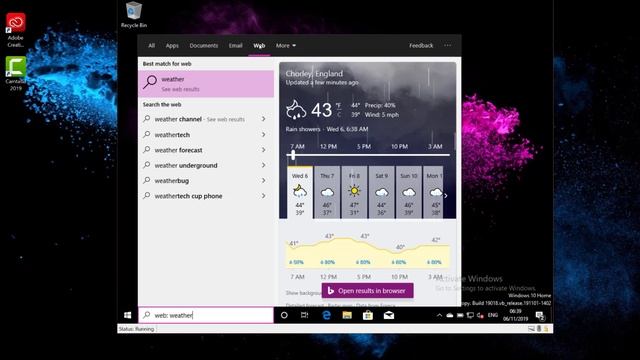
Task: Expand arrow for weather forecast suggestion
Action: coord(264,150)
